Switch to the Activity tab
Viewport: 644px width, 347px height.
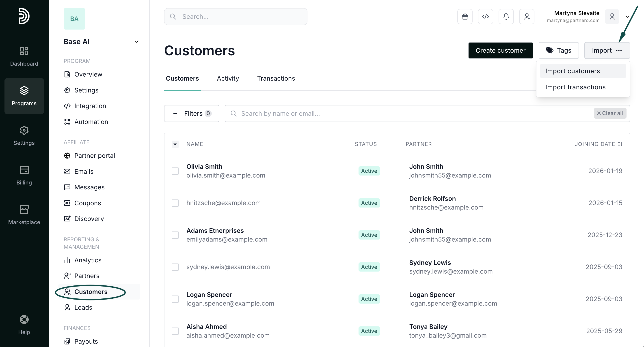pos(228,78)
